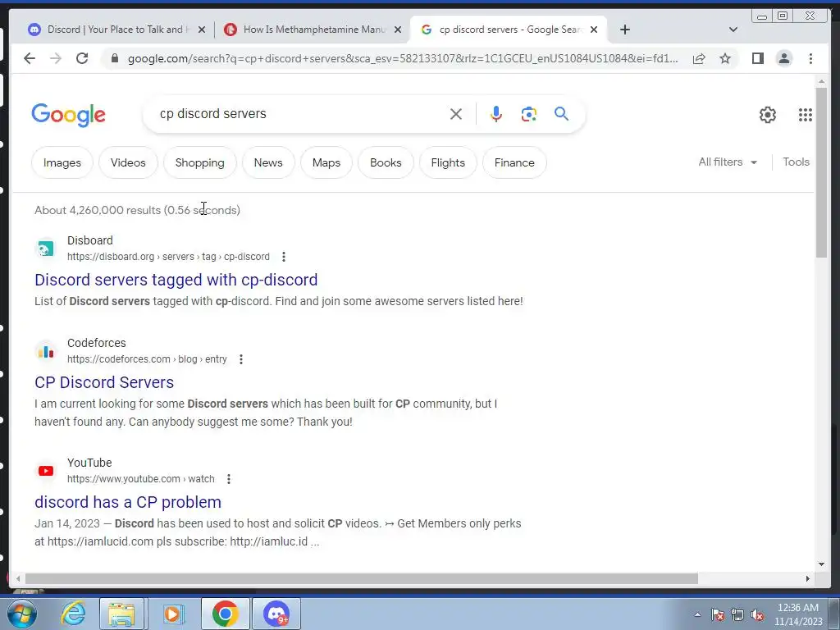840x630 pixels.
Task: Click the forward navigation arrow
Action: pyautogui.click(x=56, y=58)
